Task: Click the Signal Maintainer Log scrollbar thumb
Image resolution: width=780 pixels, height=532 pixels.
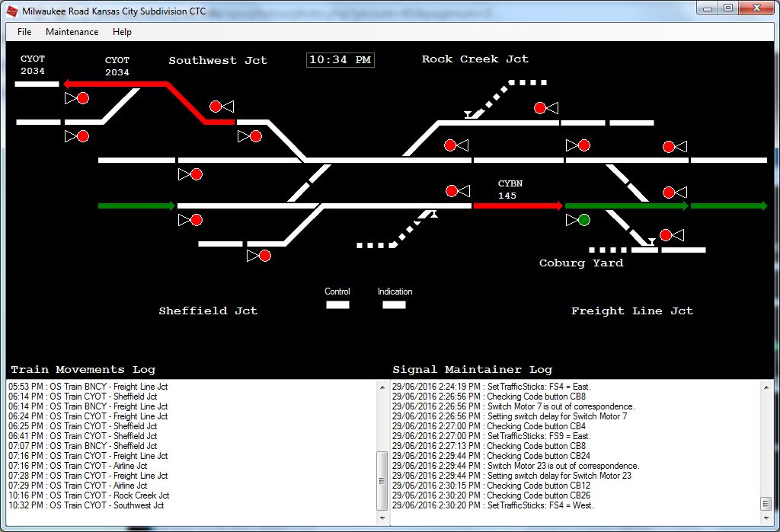Action: (x=766, y=504)
